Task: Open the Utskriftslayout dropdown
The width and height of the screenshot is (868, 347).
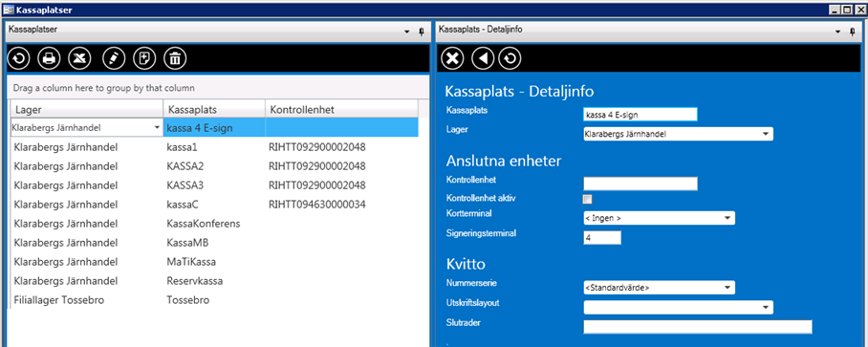Action: coord(765,307)
